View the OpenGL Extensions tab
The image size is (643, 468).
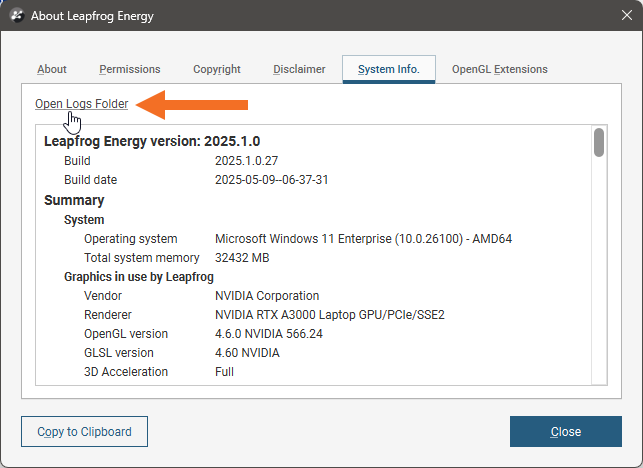(x=499, y=69)
